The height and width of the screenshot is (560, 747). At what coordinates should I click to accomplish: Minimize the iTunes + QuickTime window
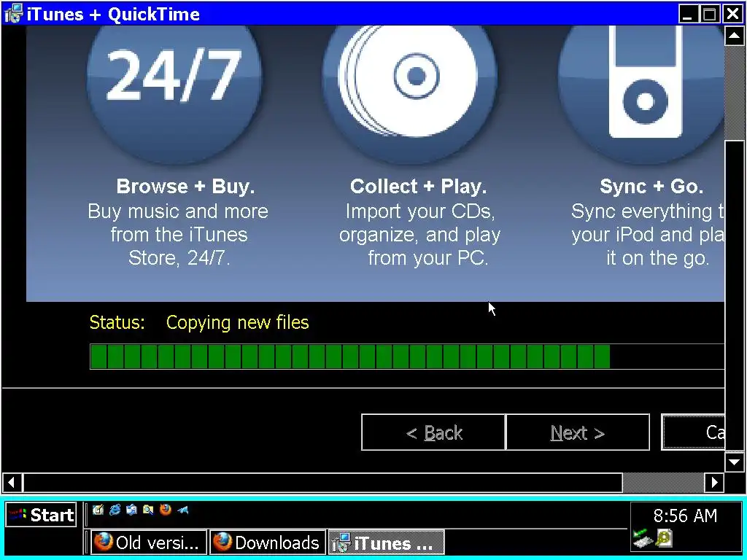click(687, 14)
